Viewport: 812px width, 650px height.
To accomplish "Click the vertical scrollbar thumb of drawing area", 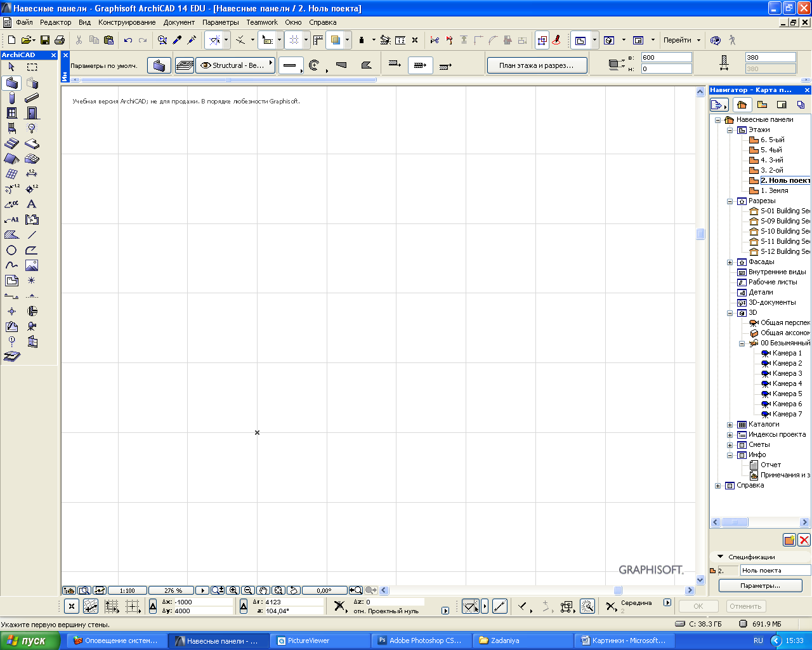I will 700,234.
